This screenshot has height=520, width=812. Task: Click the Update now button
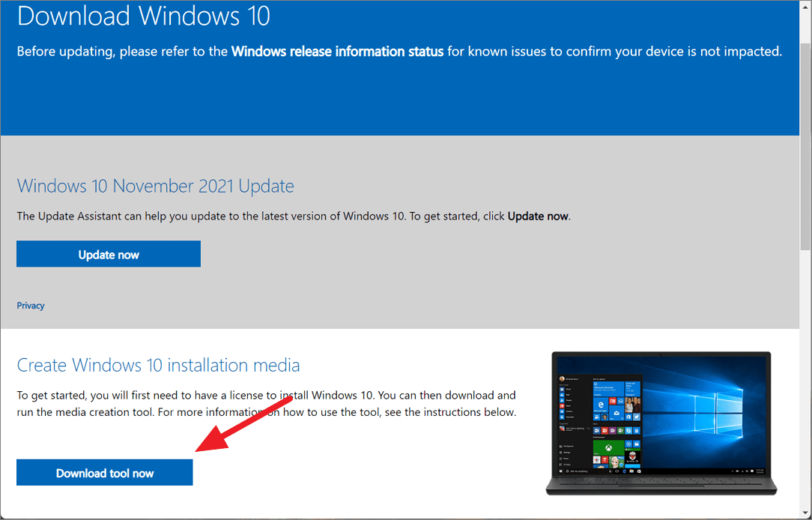108,254
